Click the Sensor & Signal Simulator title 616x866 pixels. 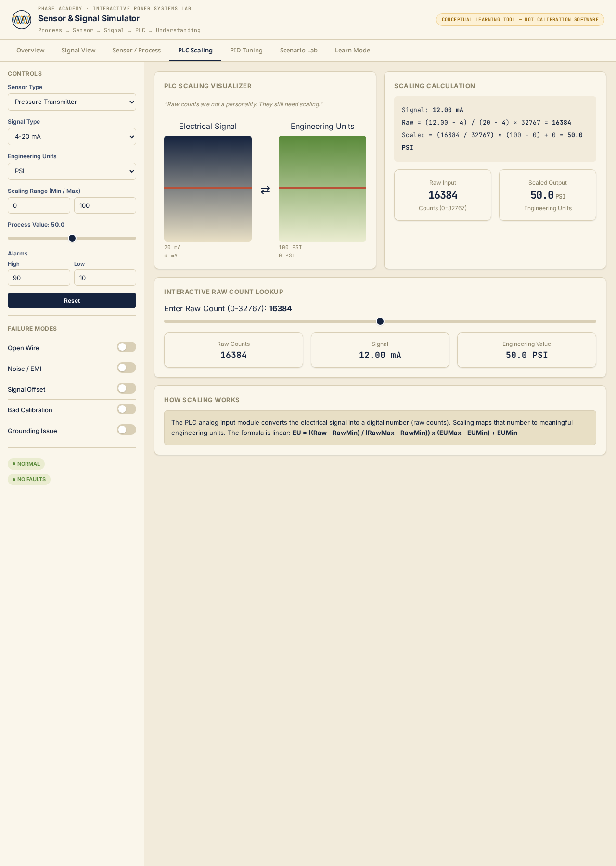click(89, 18)
